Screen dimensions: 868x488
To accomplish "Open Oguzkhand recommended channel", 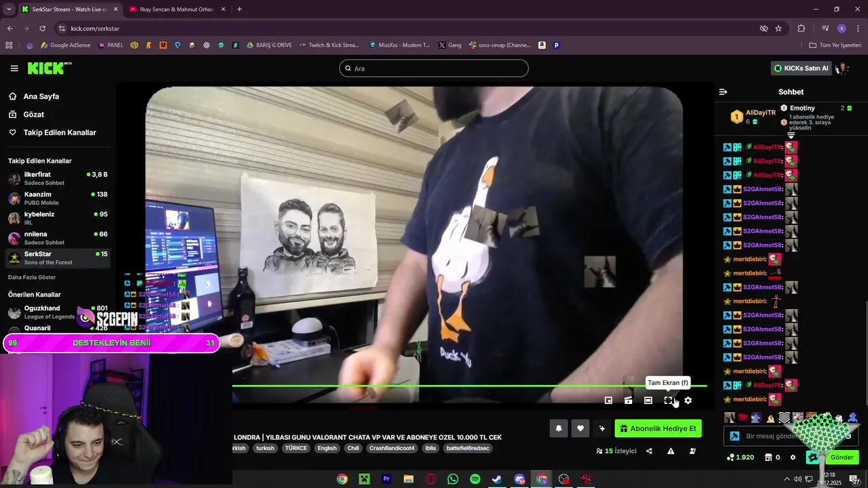I will [58, 312].
